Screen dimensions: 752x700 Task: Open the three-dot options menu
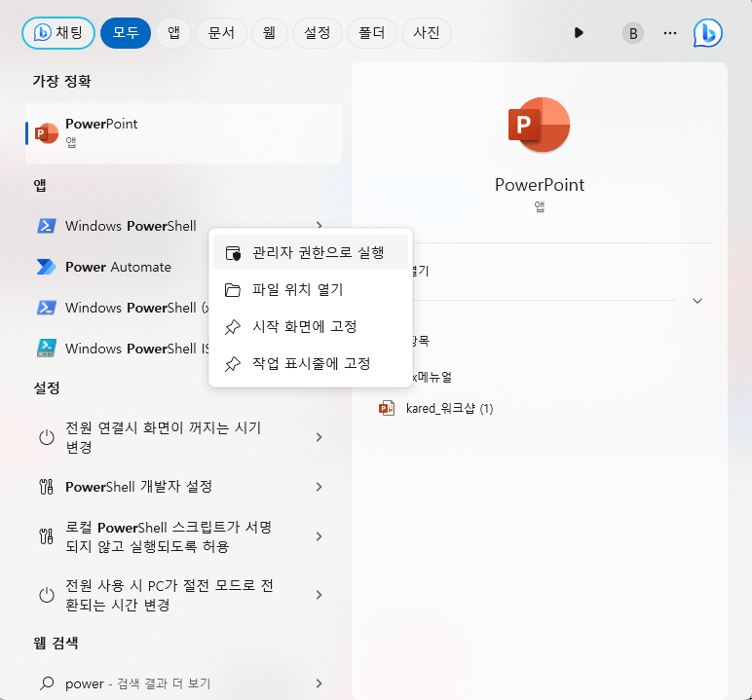(x=670, y=33)
